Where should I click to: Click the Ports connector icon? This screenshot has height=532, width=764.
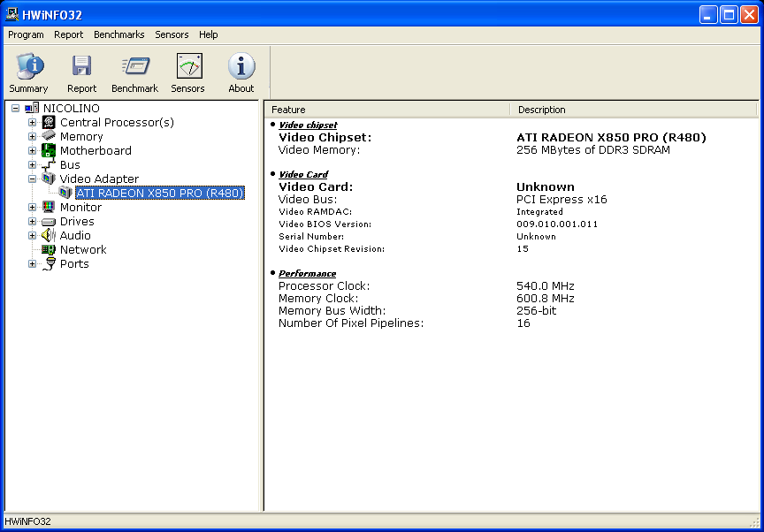coord(49,264)
